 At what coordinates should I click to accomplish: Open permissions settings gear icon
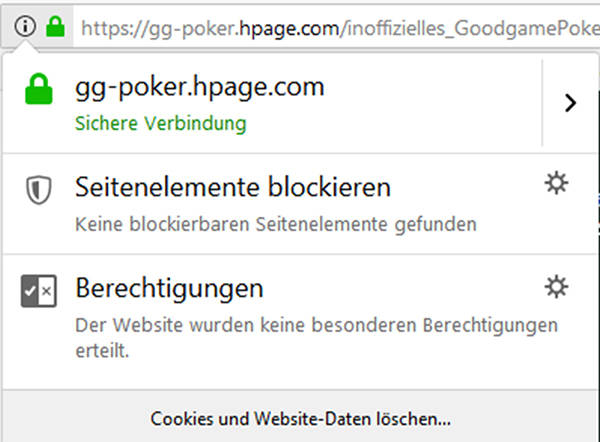(556, 287)
